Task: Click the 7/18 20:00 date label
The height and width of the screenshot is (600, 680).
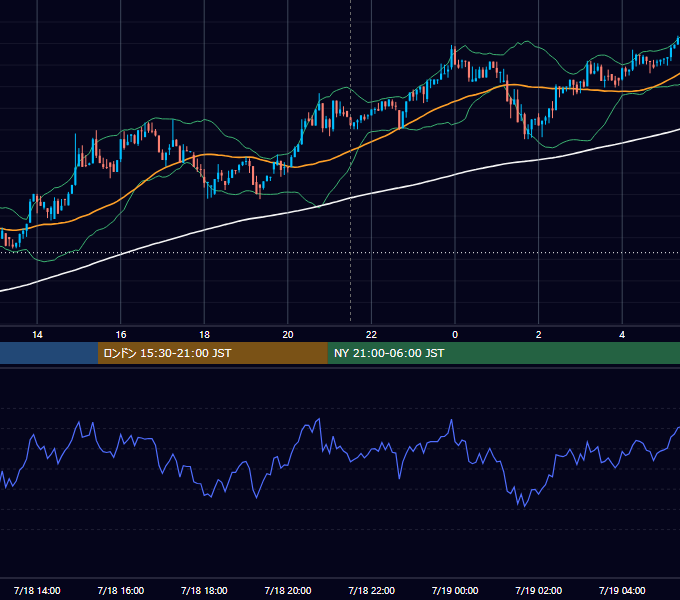Action: (288, 590)
